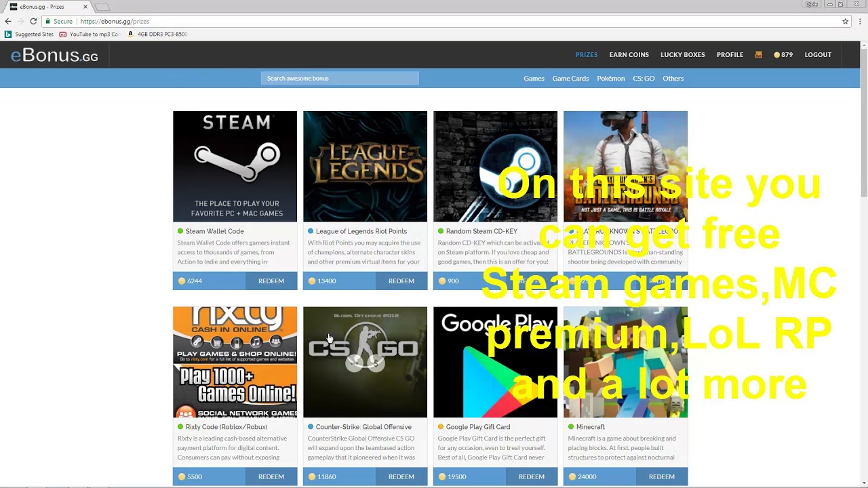Screen dimensions: 868x488
Task: Open the Suggested Sites bookmark
Action: click(29, 34)
